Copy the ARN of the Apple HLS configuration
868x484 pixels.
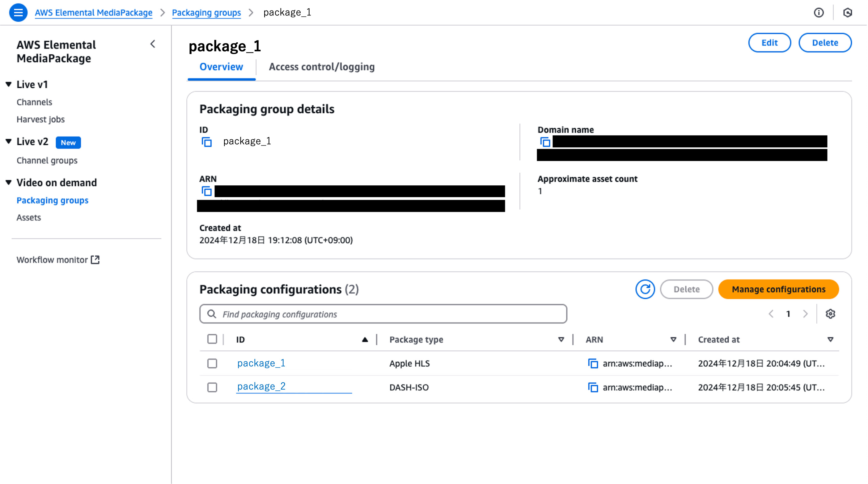coord(593,364)
